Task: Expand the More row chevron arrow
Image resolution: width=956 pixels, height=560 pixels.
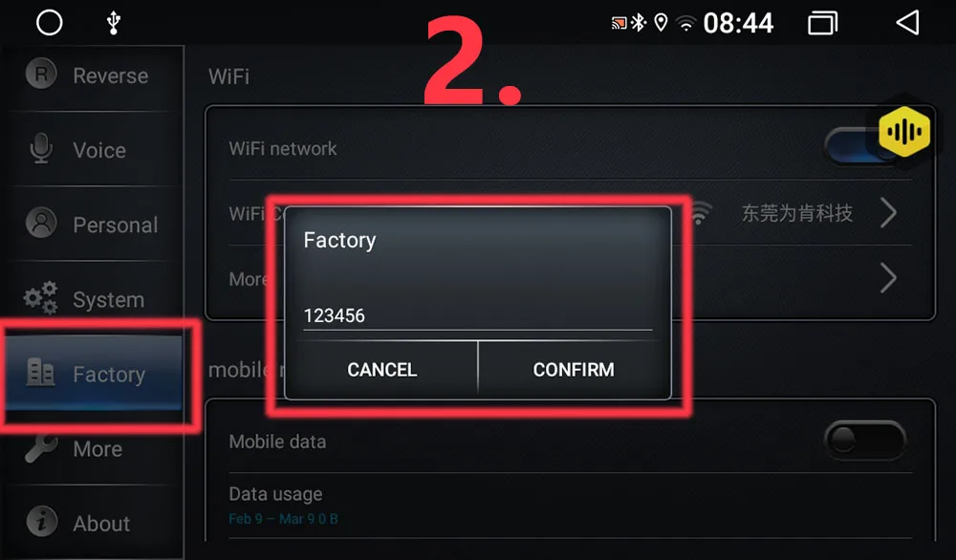Action: tap(889, 278)
